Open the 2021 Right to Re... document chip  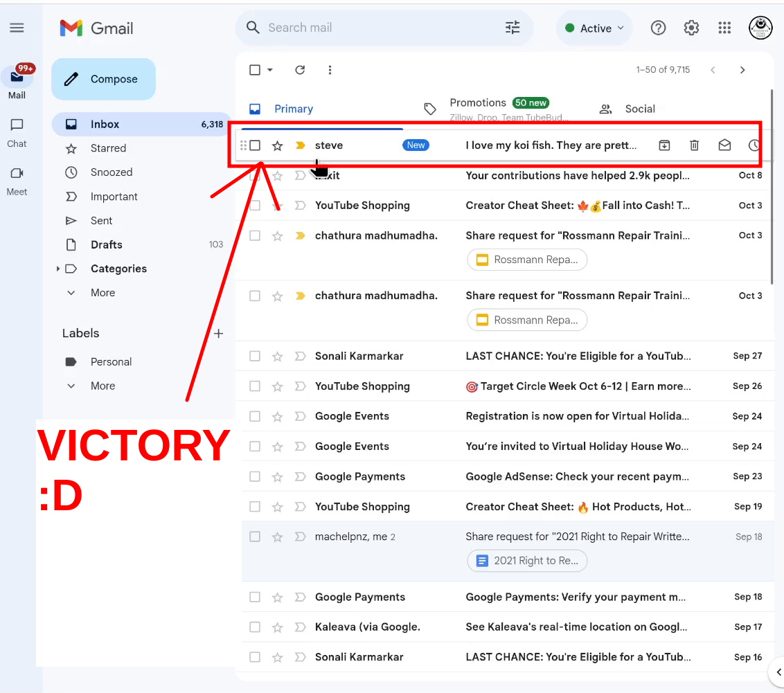[527, 561]
